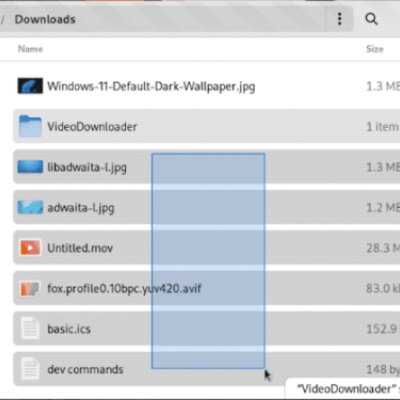Screen dimensions: 400x400
Task: Click the Windows-11 wallpaper thumbnail
Action: [x=30, y=86]
